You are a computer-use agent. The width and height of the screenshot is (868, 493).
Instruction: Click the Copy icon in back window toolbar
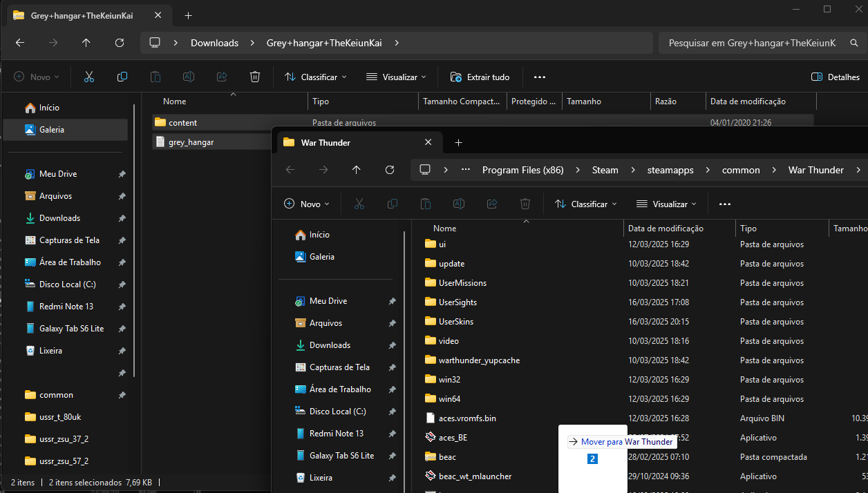pyautogui.click(x=122, y=77)
